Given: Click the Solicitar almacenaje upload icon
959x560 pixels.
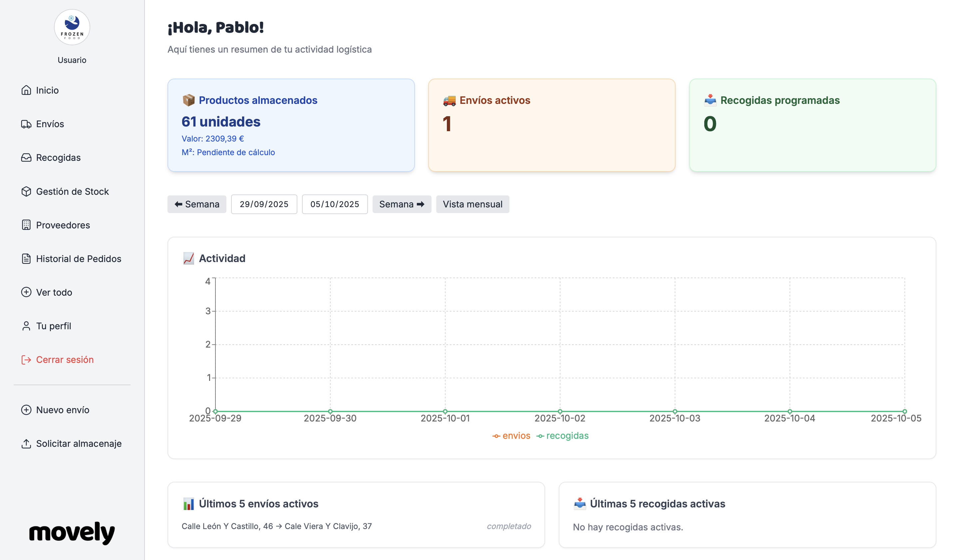Looking at the screenshot, I should point(26,443).
